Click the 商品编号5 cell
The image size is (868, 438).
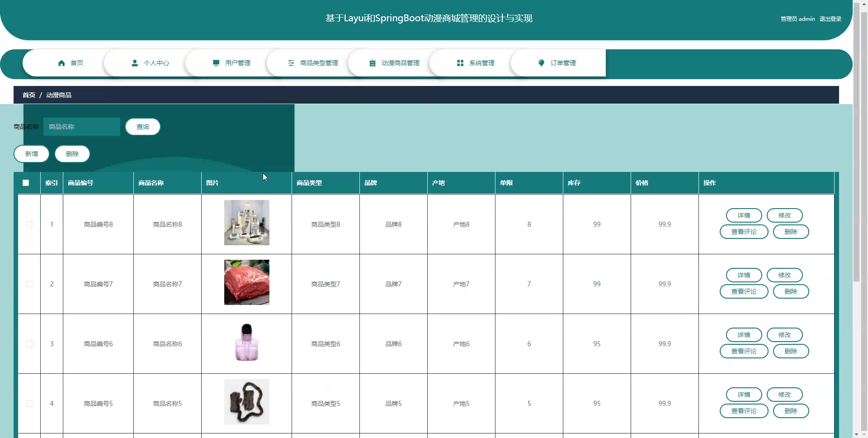coord(98,404)
